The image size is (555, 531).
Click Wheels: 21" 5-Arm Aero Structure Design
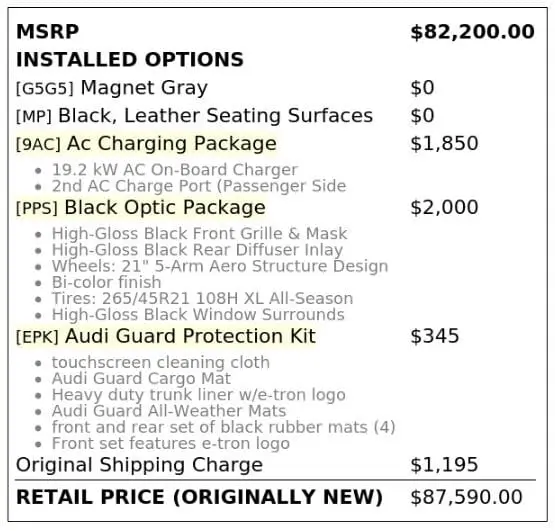pos(220,266)
